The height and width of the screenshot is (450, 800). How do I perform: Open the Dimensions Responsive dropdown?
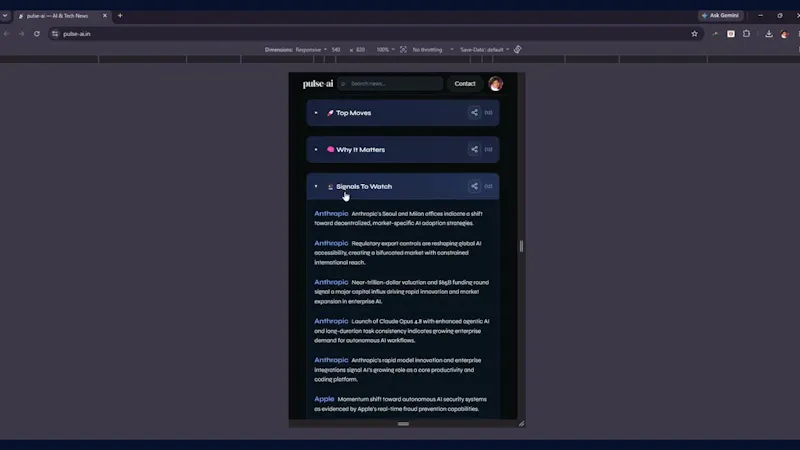click(311, 49)
